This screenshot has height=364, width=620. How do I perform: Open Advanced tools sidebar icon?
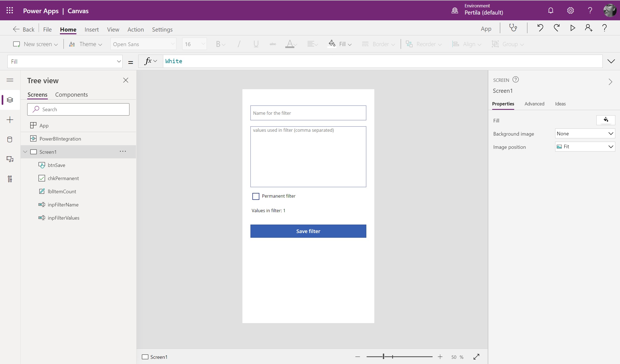pos(10,179)
